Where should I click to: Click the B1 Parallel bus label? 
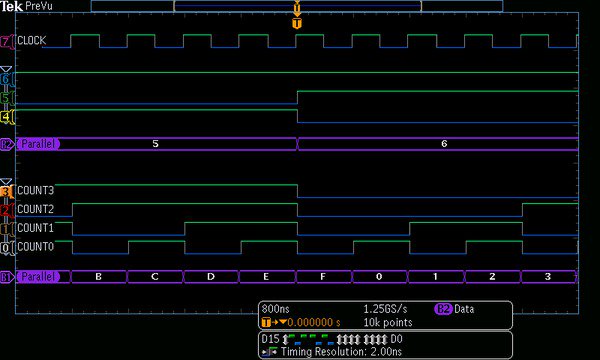[x=38, y=277]
